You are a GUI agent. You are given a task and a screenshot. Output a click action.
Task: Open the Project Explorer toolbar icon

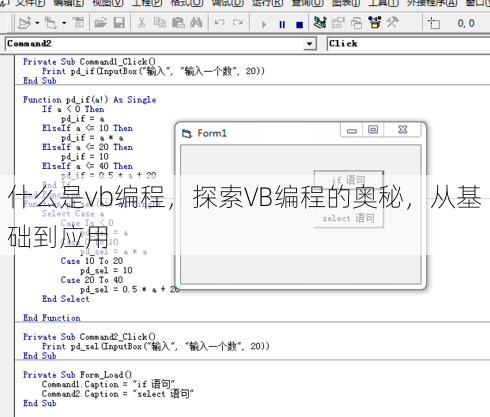320,23
